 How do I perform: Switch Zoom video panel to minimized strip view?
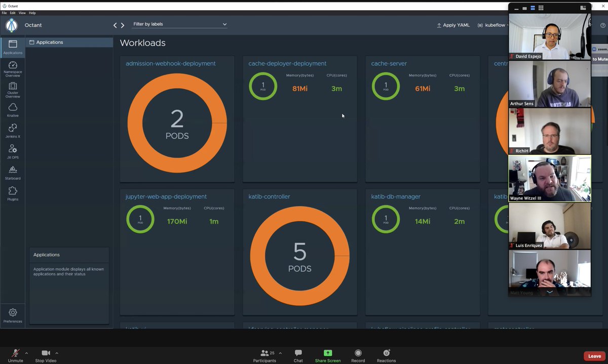click(516, 8)
